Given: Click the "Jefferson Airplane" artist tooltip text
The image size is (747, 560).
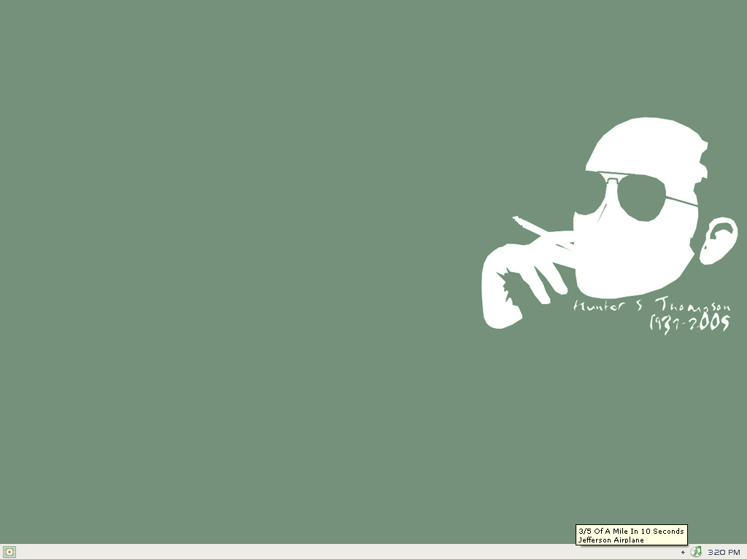Looking at the screenshot, I should (x=611, y=540).
